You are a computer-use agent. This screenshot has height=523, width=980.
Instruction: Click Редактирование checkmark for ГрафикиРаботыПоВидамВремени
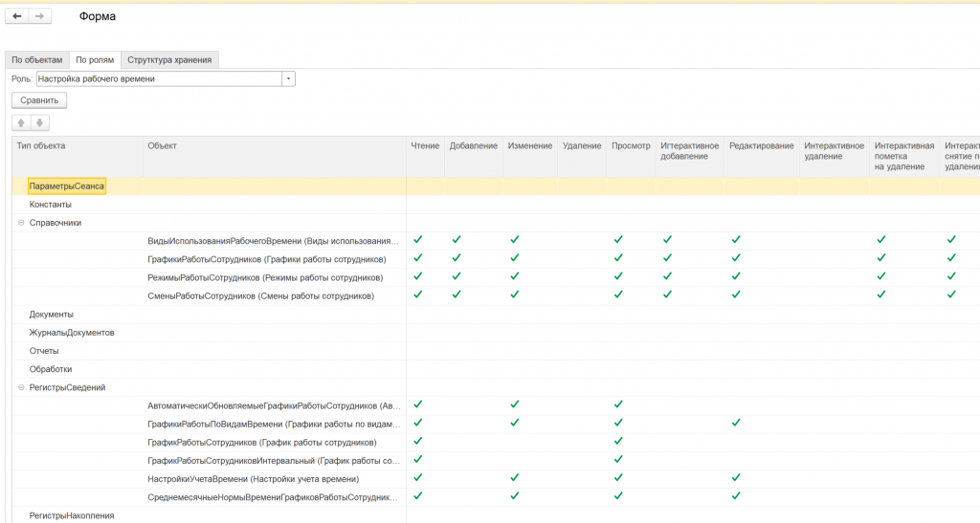pyautogui.click(x=736, y=423)
